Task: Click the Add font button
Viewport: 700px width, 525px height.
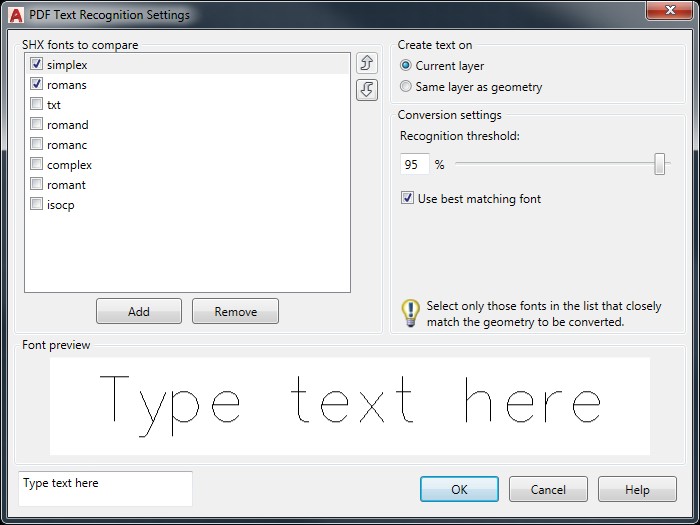Action: (139, 311)
